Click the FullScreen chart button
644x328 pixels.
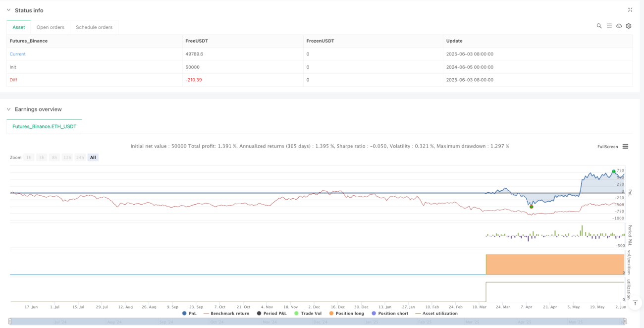pyautogui.click(x=608, y=147)
